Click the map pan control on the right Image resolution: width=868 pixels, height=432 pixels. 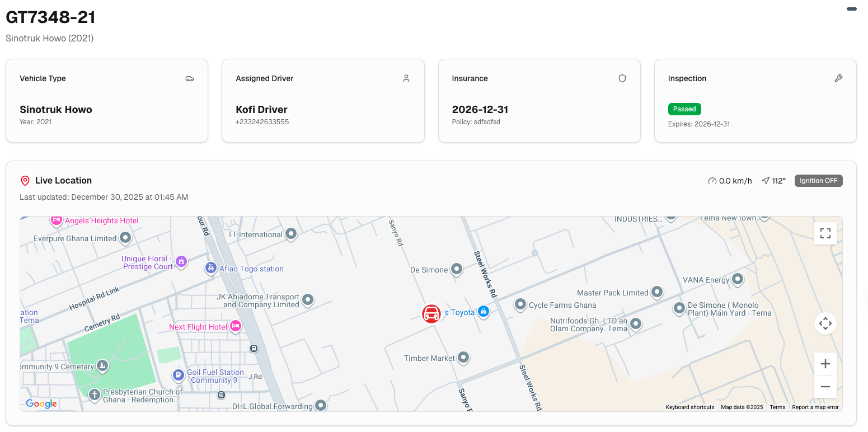[x=825, y=323]
